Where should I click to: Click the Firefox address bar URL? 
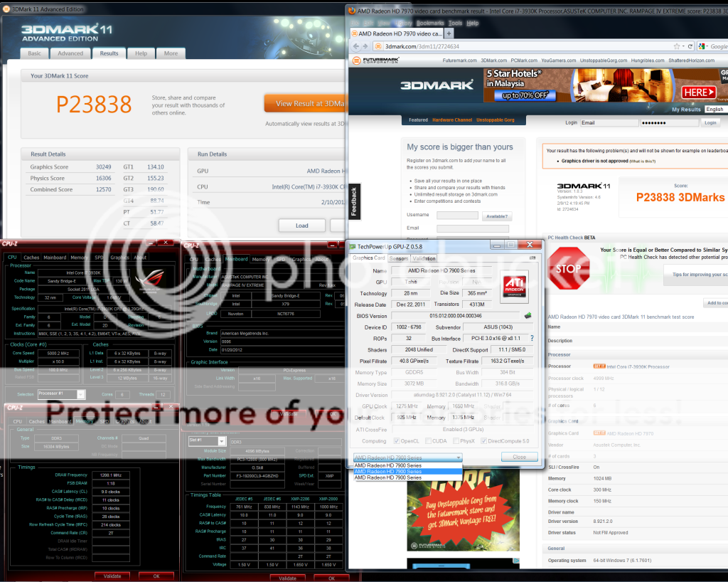point(422,46)
